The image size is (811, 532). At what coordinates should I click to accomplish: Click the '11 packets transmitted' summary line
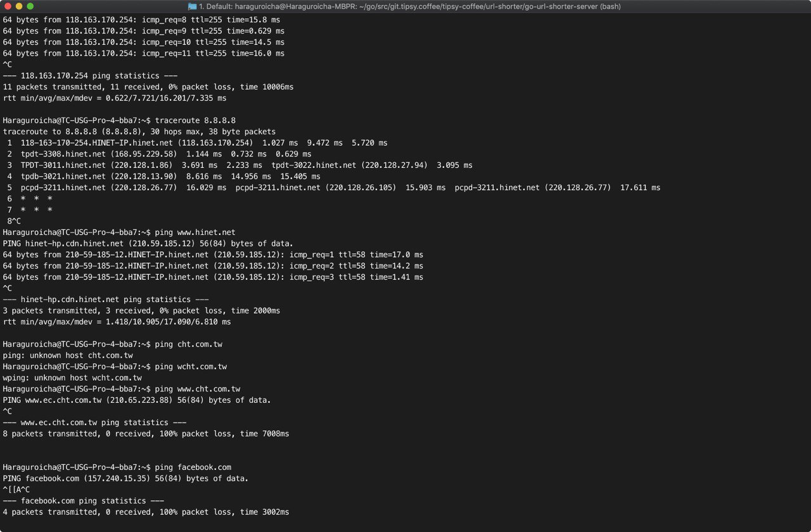(x=148, y=87)
